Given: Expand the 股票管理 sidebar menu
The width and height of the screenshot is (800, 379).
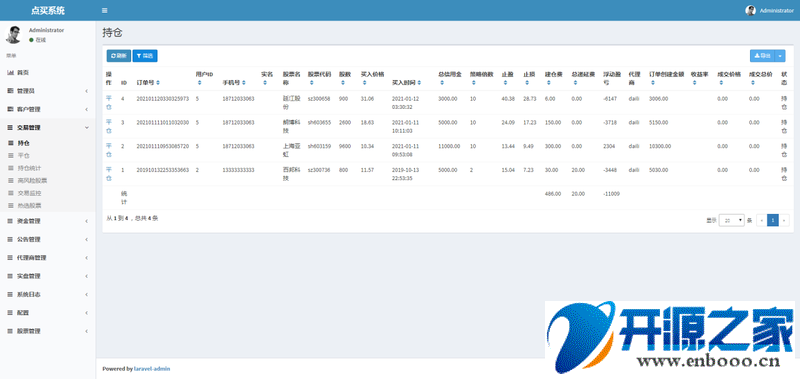Looking at the screenshot, I should 47,331.
